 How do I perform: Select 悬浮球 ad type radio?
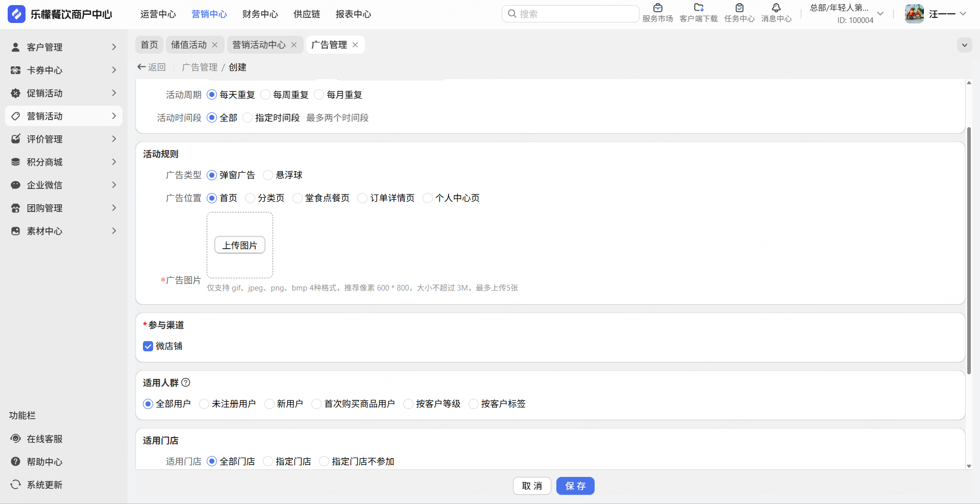point(268,175)
